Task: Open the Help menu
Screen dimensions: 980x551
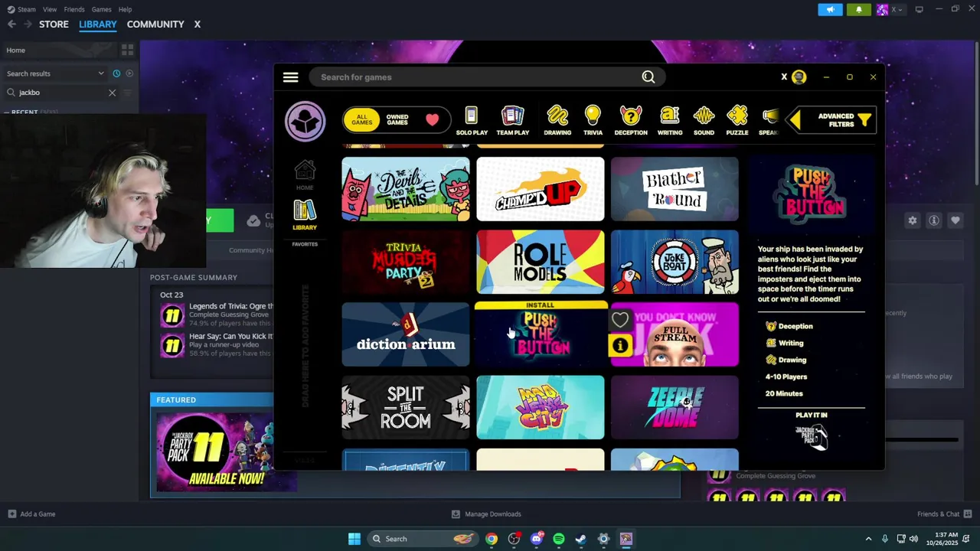Action: [125, 9]
